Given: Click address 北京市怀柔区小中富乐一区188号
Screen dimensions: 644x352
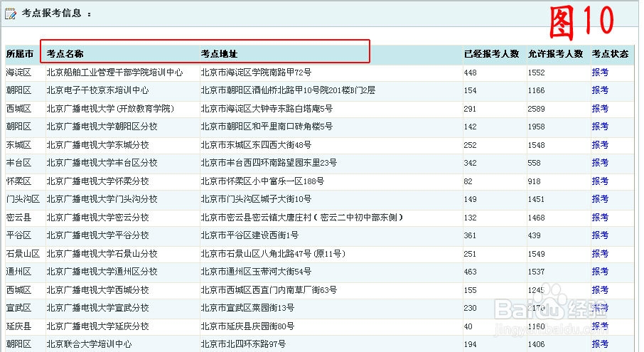Looking at the screenshot, I should [262, 181].
